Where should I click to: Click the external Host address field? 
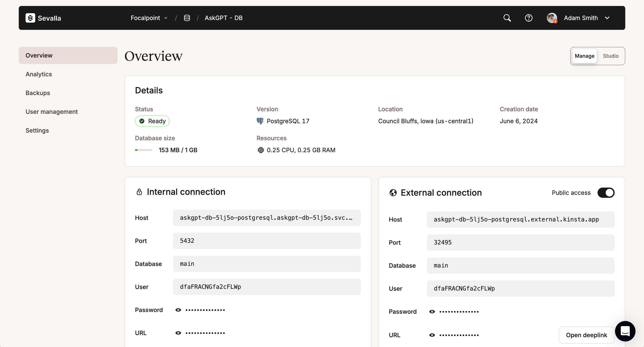(520, 219)
